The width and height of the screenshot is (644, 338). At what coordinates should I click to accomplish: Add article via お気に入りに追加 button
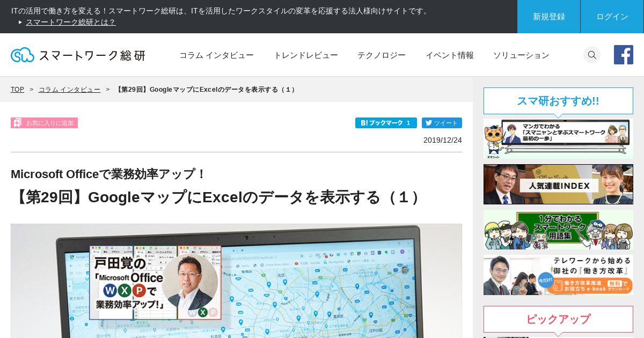44,123
